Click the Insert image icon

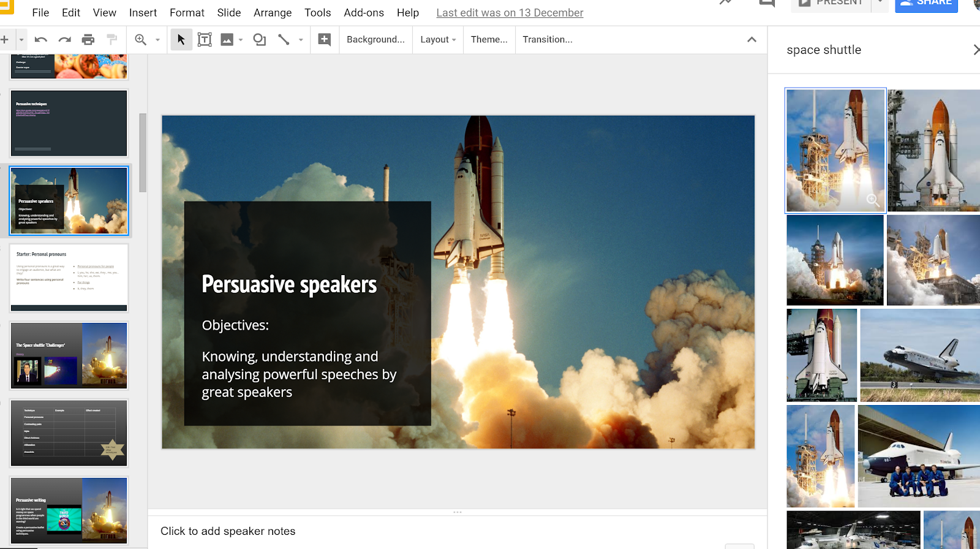pyautogui.click(x=227, y=40)
